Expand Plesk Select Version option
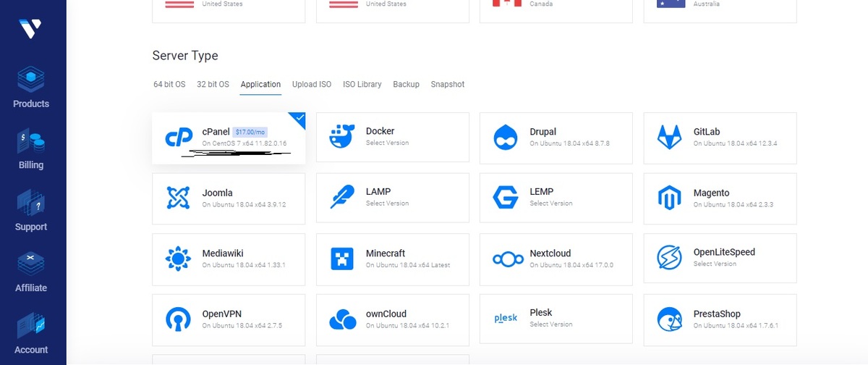 (x=551, y=324)
